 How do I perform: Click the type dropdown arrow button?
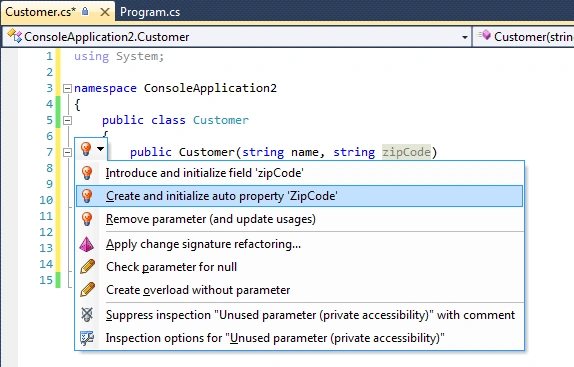click(x=465, y=37)
